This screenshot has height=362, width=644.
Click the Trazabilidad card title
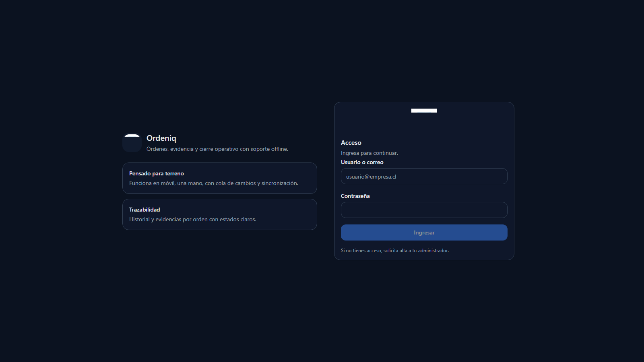click(x=144, y=210)
